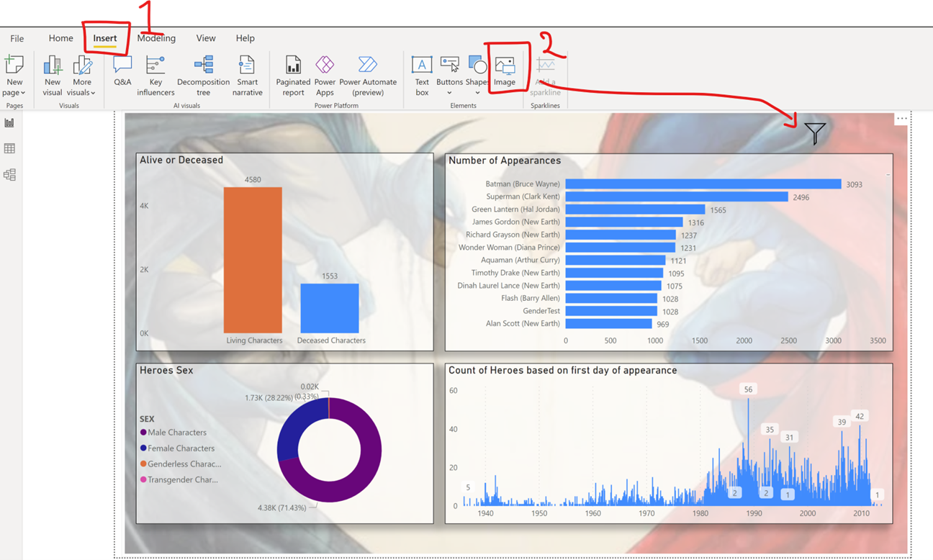Image resolution: width=933 pixels, height=560 pixels.
Task: Click the Aquaman (Arthur Curry) label
Action: click(x=520, y=260)
